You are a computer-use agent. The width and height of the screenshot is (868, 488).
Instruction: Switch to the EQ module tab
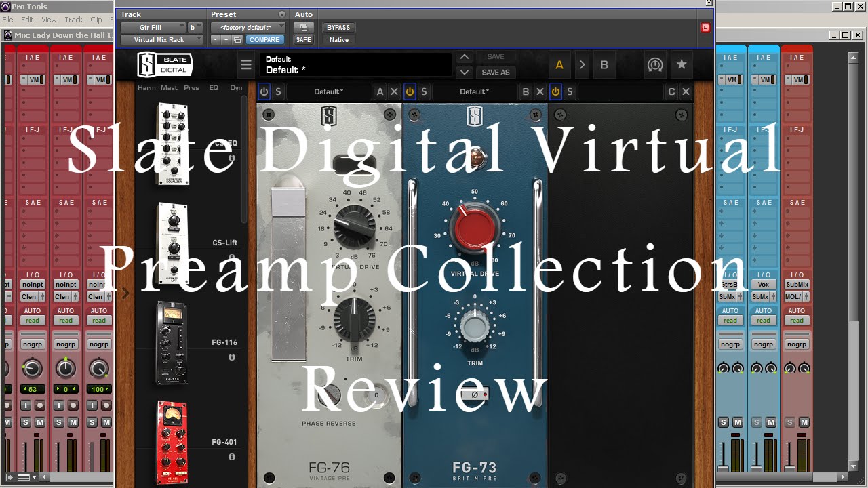(x=214, y=88)
